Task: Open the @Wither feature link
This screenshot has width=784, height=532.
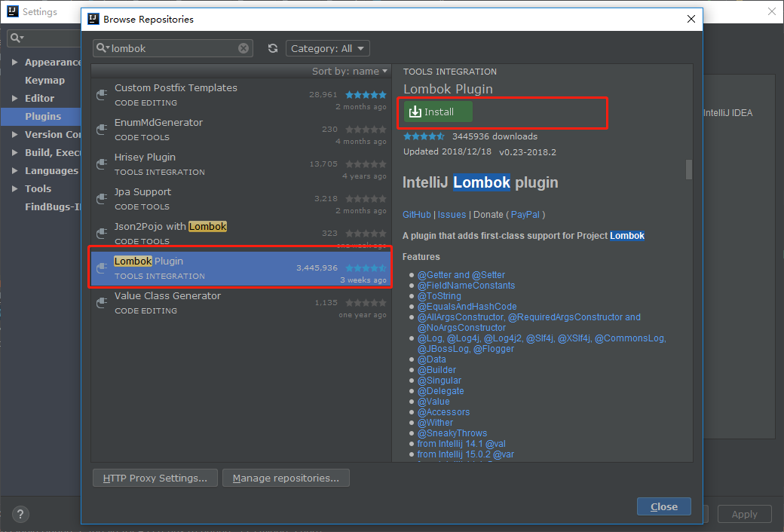Action: (x=435, y=423)
